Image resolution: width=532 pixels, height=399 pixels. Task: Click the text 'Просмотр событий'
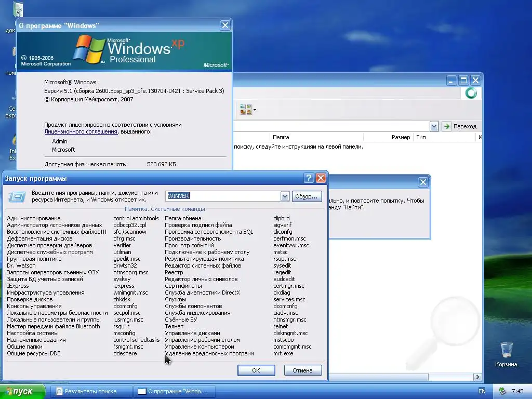tap(189, 245)
